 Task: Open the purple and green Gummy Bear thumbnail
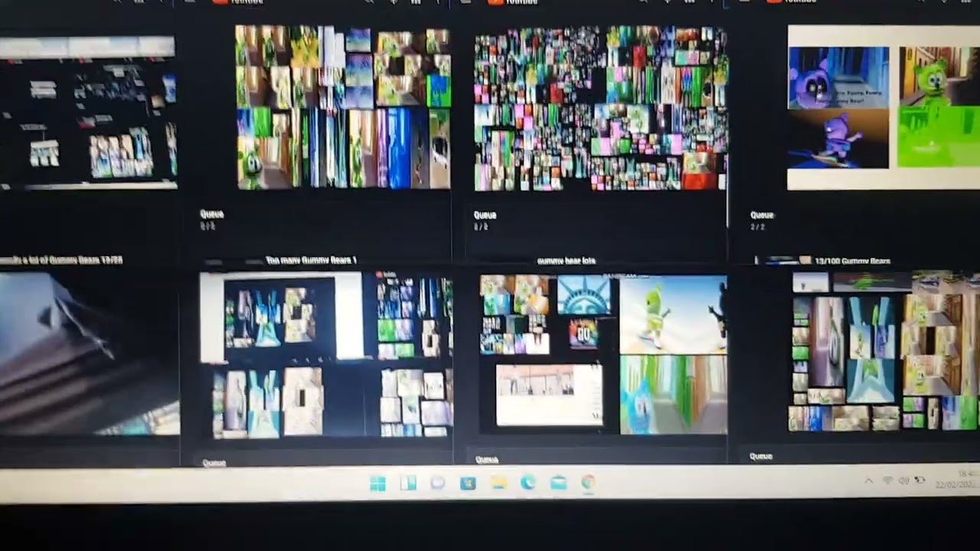click(884, 107)
